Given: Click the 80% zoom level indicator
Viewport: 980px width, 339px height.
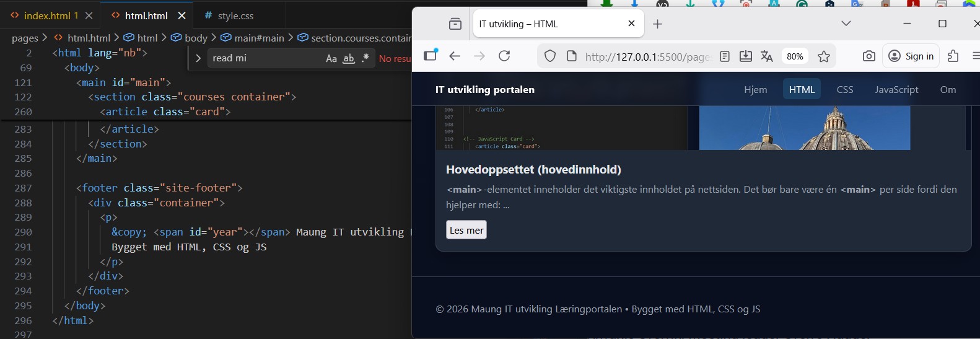Looking at the screenshot, I should tap(795, 56).
